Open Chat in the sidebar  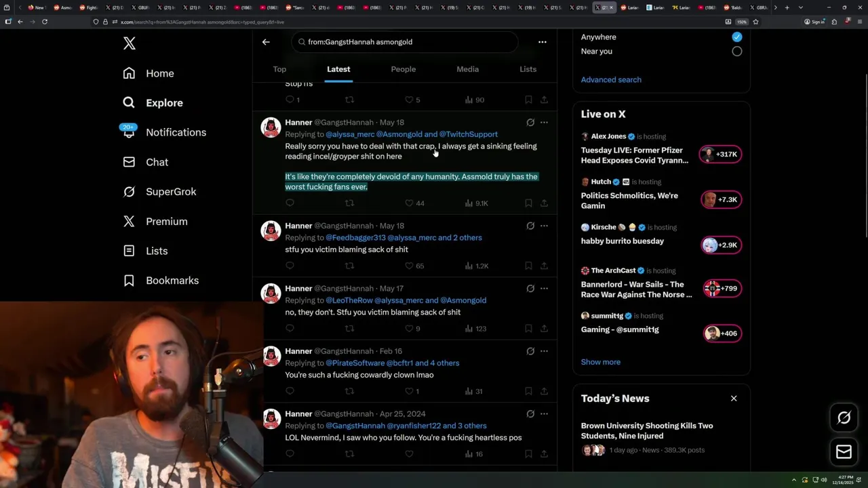pos(145,162)
